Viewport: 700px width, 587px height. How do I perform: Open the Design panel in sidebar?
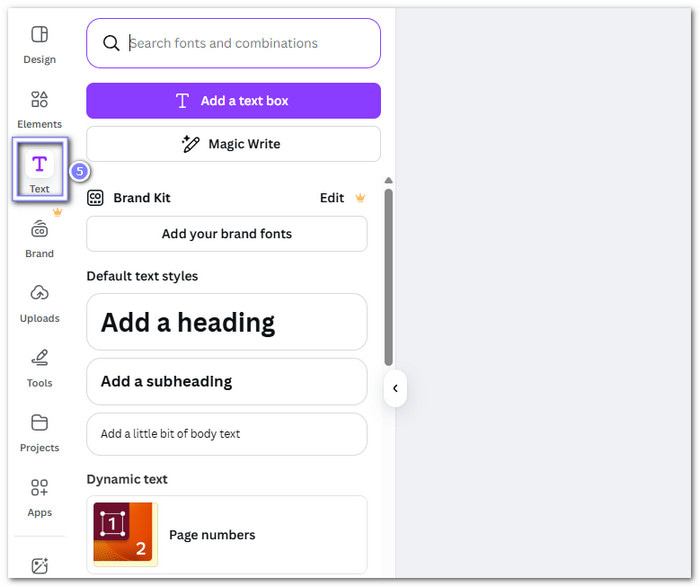click(39, 43)
